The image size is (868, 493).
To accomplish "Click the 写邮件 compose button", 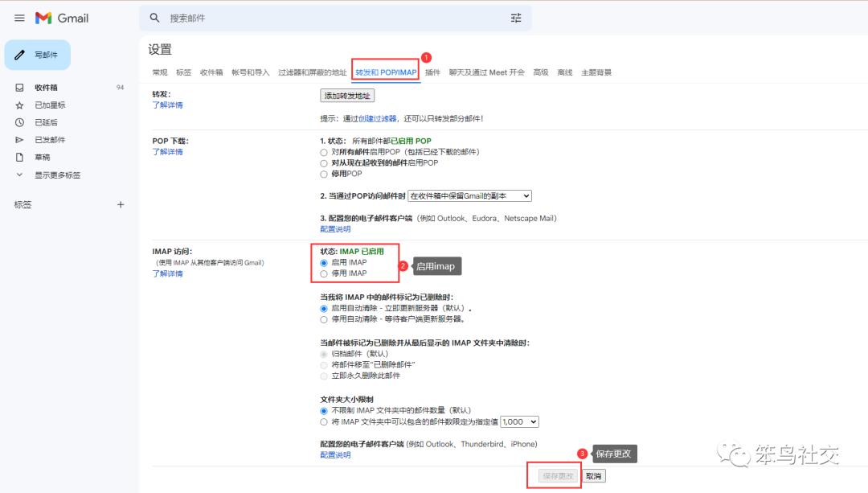I will coord(38,55).
